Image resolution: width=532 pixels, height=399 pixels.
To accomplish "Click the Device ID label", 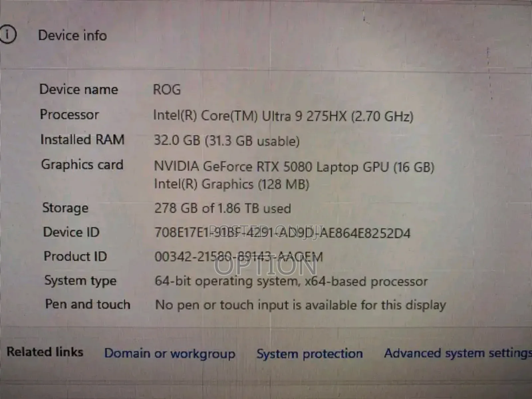I will tap(71, 232).
